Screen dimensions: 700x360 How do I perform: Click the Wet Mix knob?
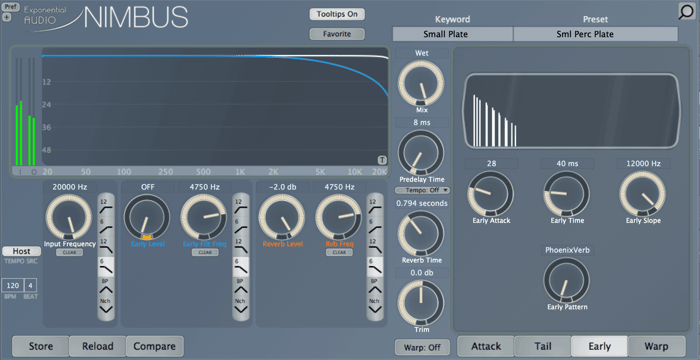[421, 84]
